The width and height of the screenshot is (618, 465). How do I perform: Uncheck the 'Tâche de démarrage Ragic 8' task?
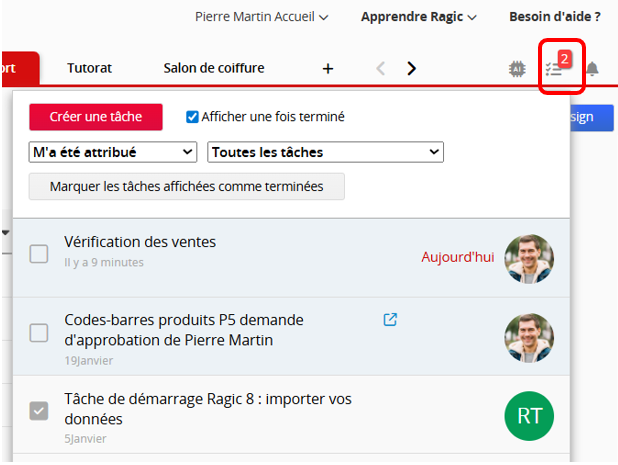click(39, 410)
